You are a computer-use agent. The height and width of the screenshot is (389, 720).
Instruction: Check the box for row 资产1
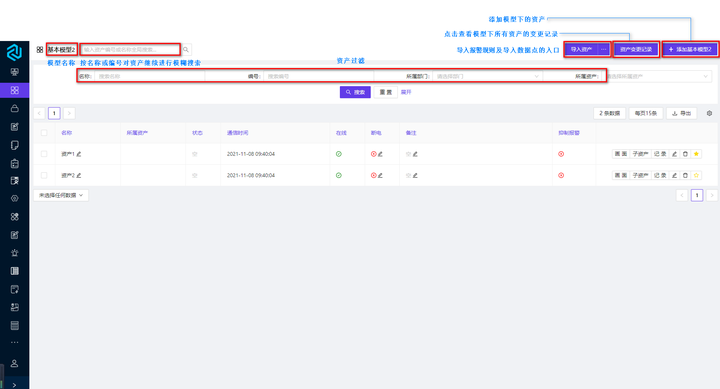tap(44, 154)
